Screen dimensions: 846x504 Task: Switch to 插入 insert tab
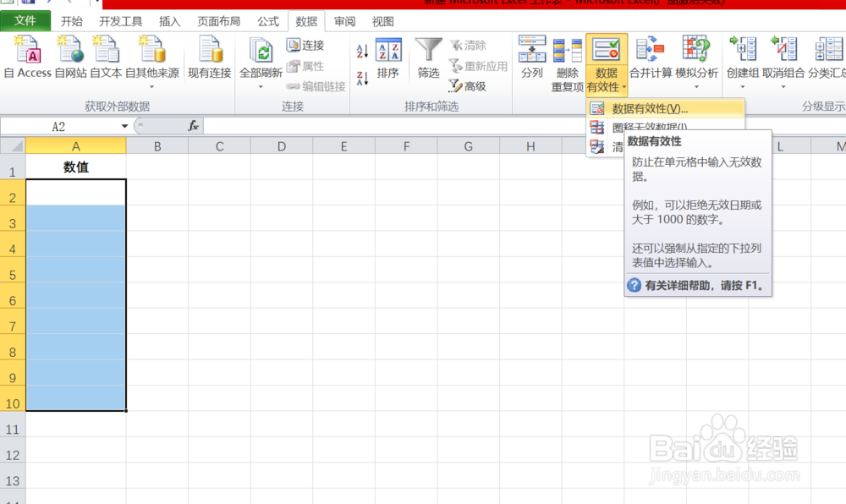point(169,21)
